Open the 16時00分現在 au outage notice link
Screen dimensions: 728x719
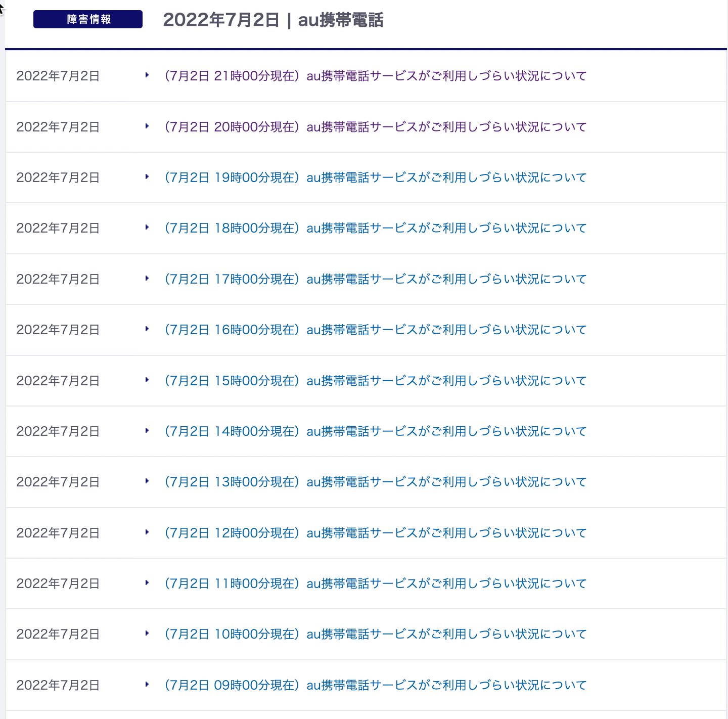point(375,330)
